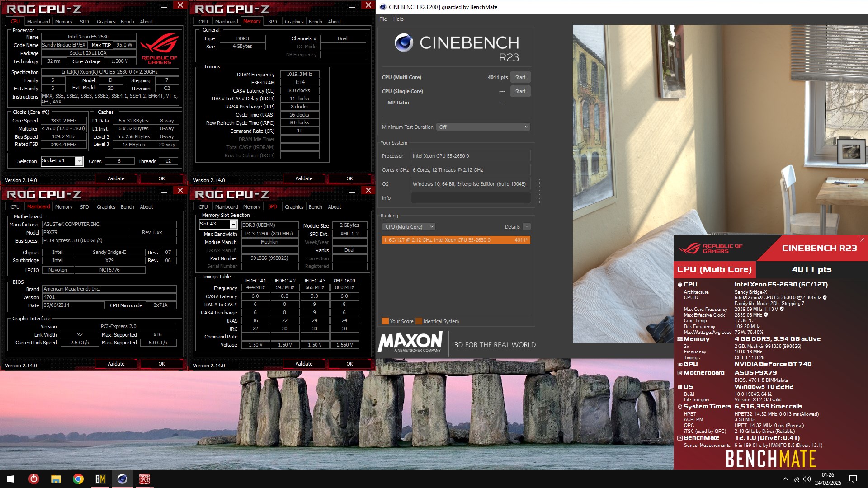Image resolution: width=868 pixels, height=488 pixels.
Task: Start the CPU (Multi Core) test
Action: tap(520, 77)
